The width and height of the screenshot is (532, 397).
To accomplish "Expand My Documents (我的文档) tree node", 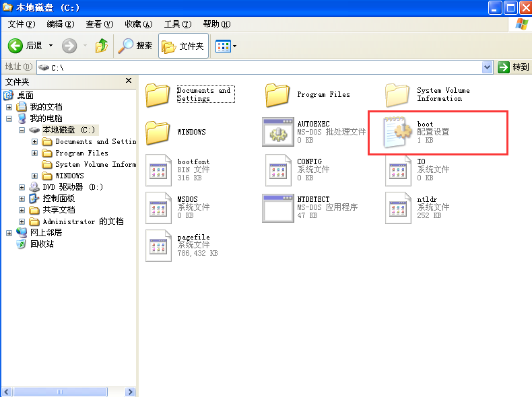I will tap(9, 107).
